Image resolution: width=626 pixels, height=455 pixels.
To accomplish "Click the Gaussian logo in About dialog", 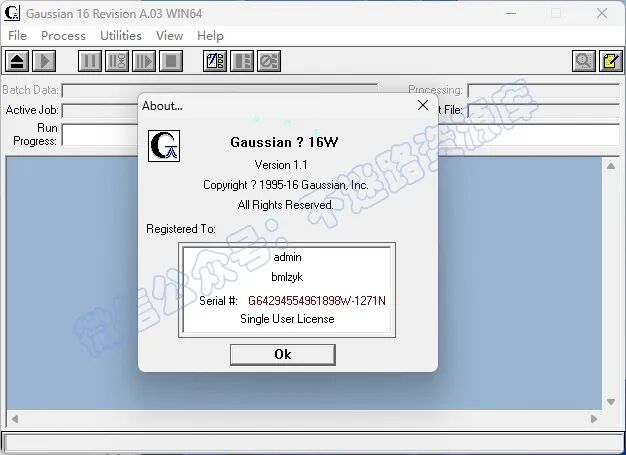I will pyautogui.click(x=164, y=146).
